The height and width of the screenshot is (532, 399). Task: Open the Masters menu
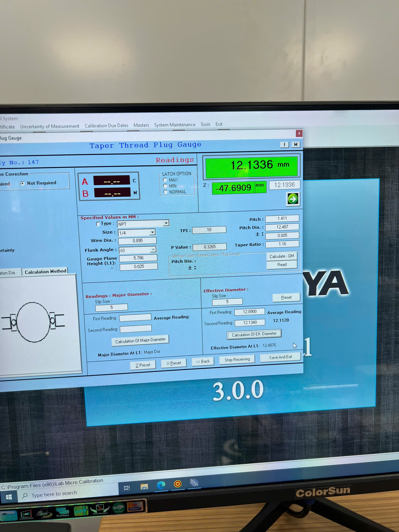click(141, 125)
